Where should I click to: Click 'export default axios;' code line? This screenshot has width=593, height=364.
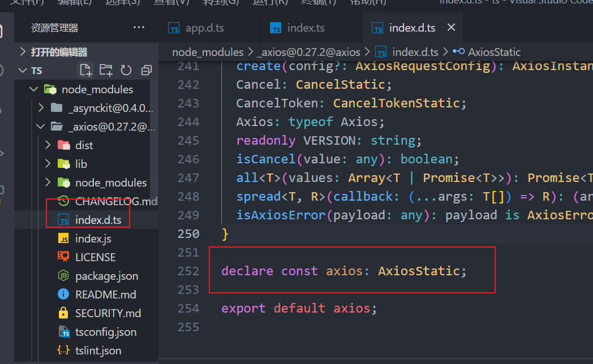(x=299, y=308)
